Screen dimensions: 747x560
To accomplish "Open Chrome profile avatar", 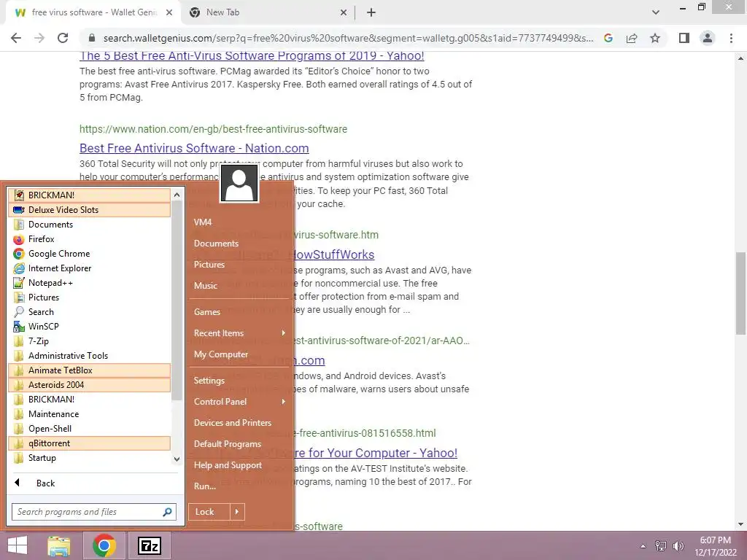I will pos(708,38).
